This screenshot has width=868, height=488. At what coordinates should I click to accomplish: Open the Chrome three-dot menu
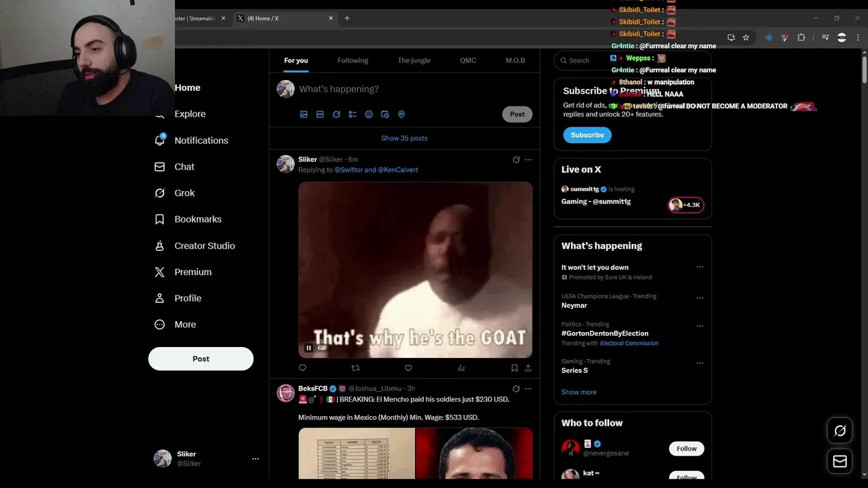coord(857,38)
